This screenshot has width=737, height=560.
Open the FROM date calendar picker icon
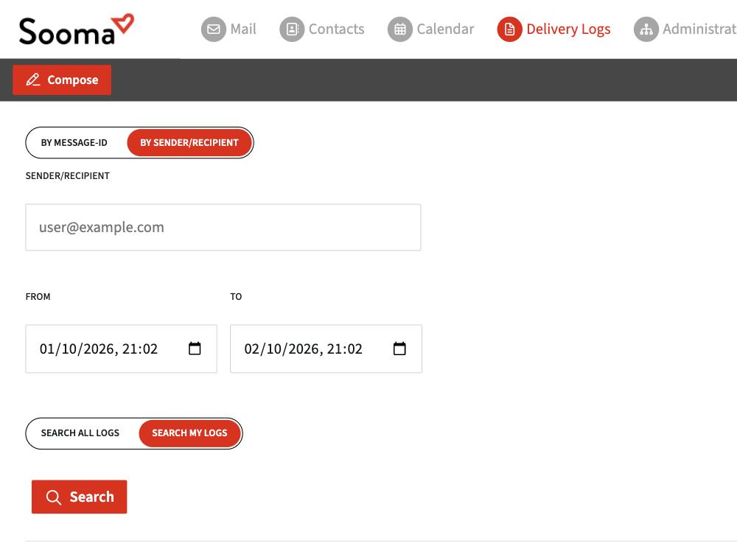coord(195,349)
